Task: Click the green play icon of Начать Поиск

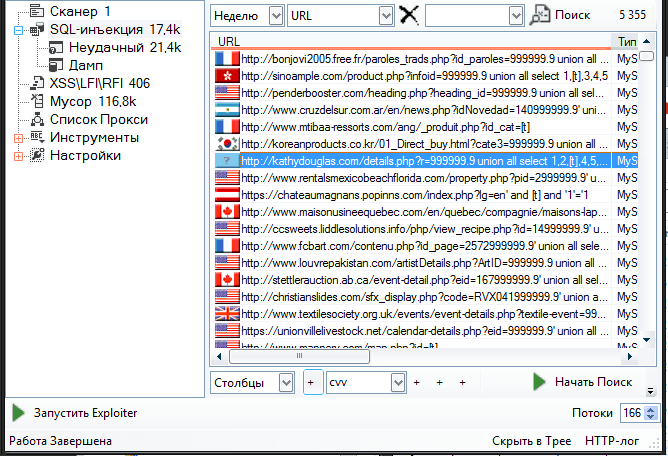Action: [x=539, y=382]
